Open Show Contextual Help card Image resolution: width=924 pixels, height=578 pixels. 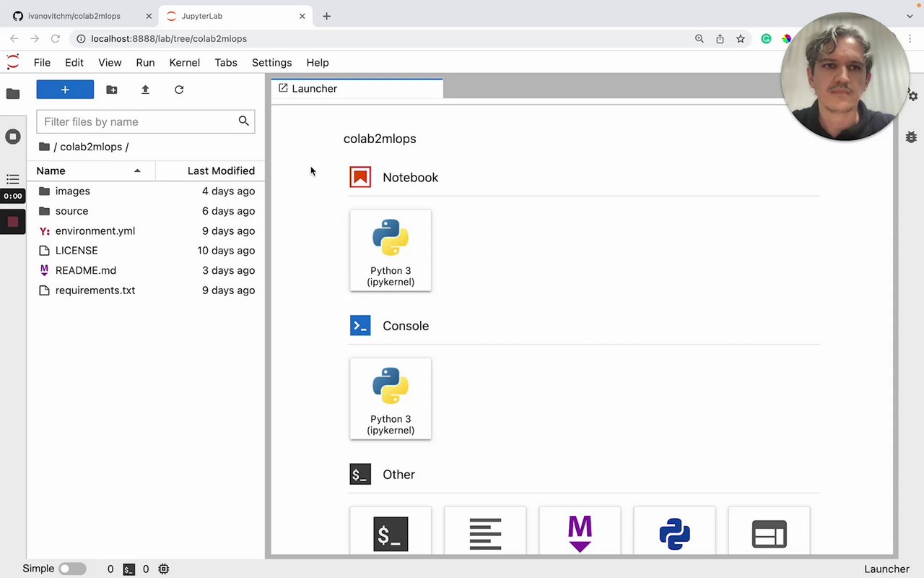[769, 531]
